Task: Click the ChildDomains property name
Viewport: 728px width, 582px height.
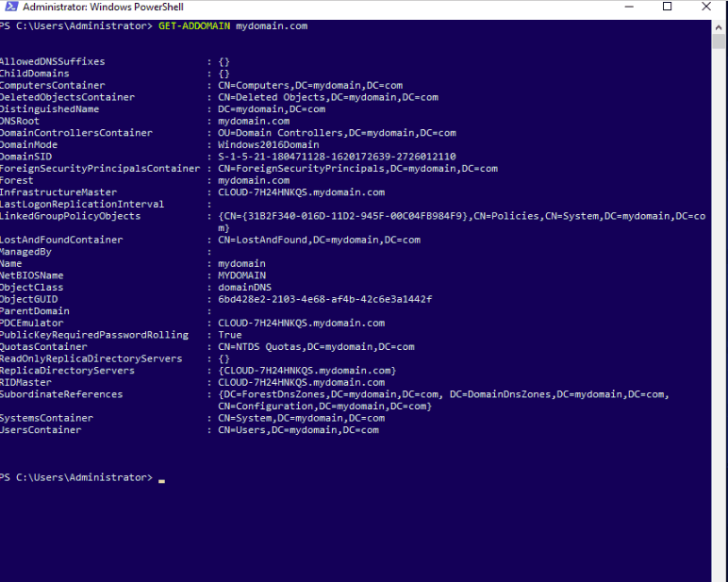Action: point(34,74)
